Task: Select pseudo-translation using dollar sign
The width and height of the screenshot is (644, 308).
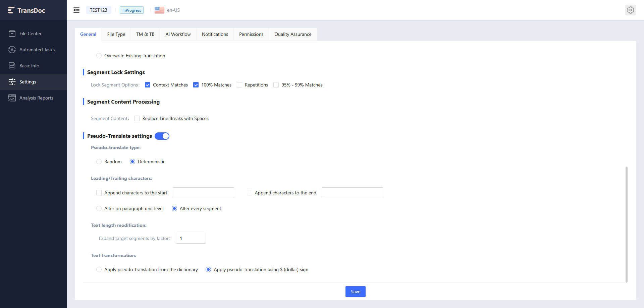Action: [x=208, y=269]
